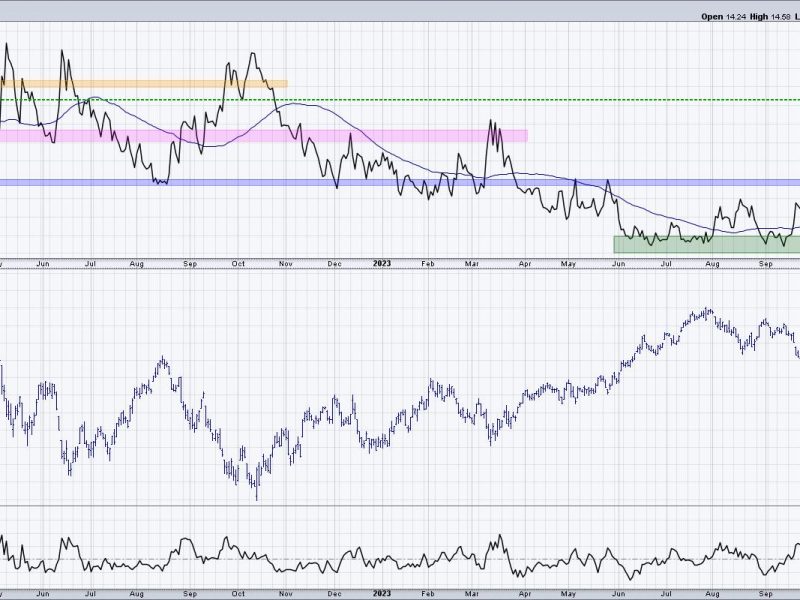Screen dimensions: 800x600
Task: Select the blue shaded horizontal band
Action: (400, 183)
